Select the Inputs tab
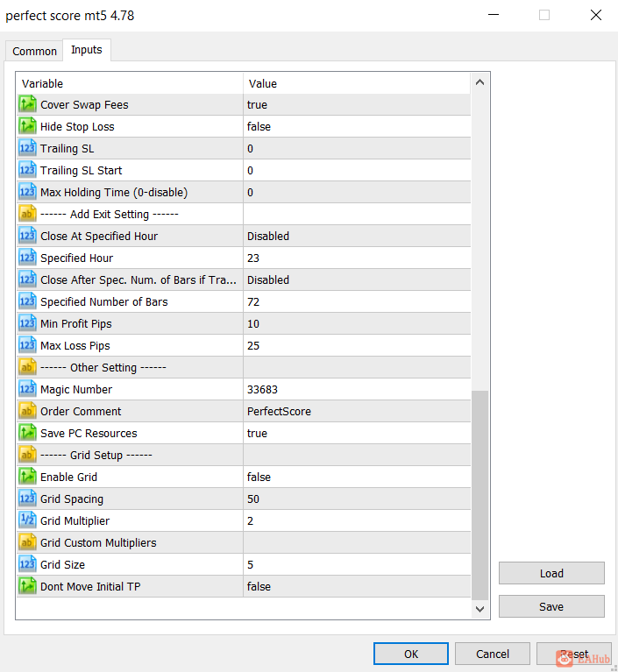618x672 pixels. [87, 50]
